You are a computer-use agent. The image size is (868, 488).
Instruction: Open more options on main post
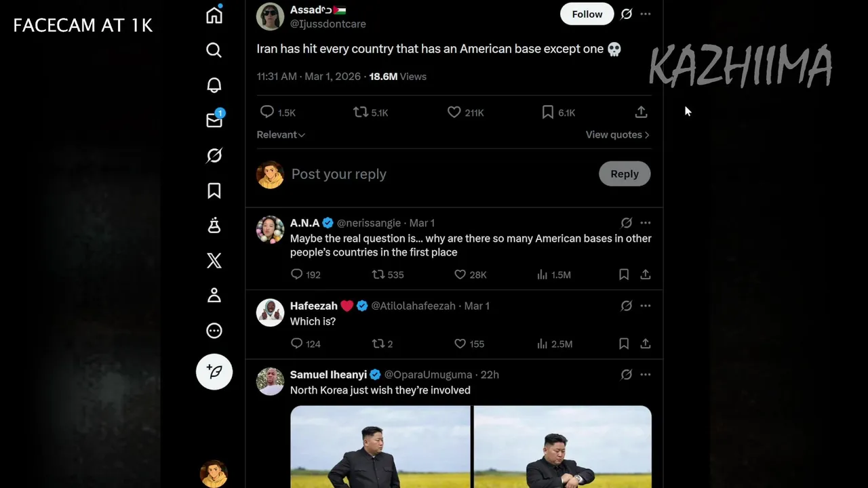click(646, 14)
